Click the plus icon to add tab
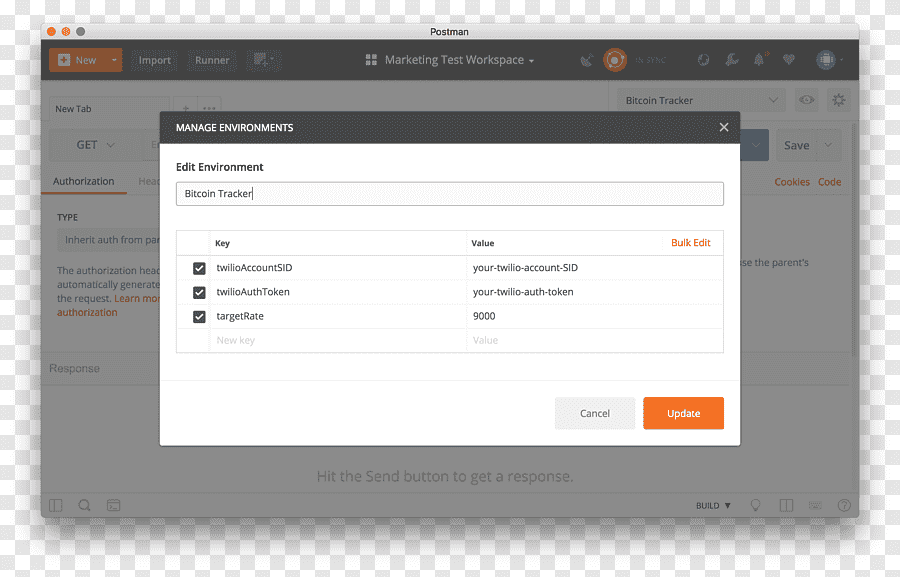The height and width of the screenshot is (577, 900). click(185, 108)
